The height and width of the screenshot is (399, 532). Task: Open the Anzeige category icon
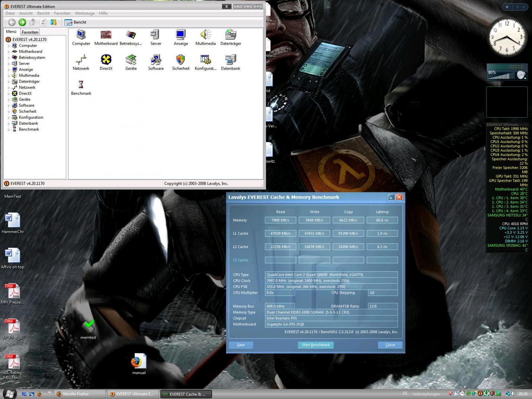pos(181,38)
